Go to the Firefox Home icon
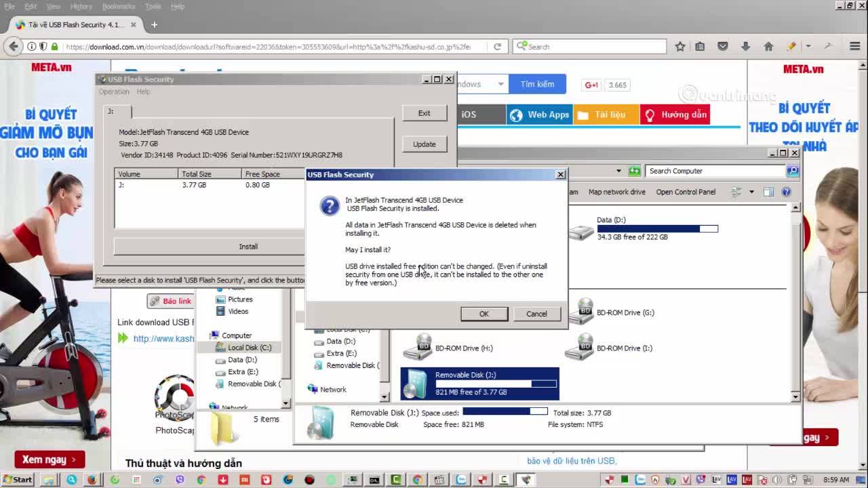Screen dimensions: 868x488 coord(768,47)
